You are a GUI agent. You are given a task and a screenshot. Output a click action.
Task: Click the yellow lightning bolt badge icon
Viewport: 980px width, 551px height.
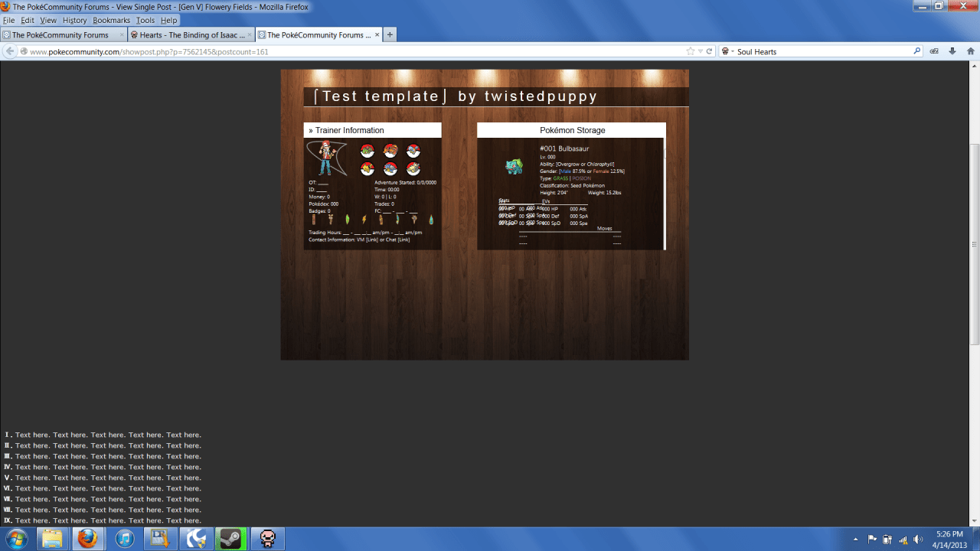pos(364,220)
